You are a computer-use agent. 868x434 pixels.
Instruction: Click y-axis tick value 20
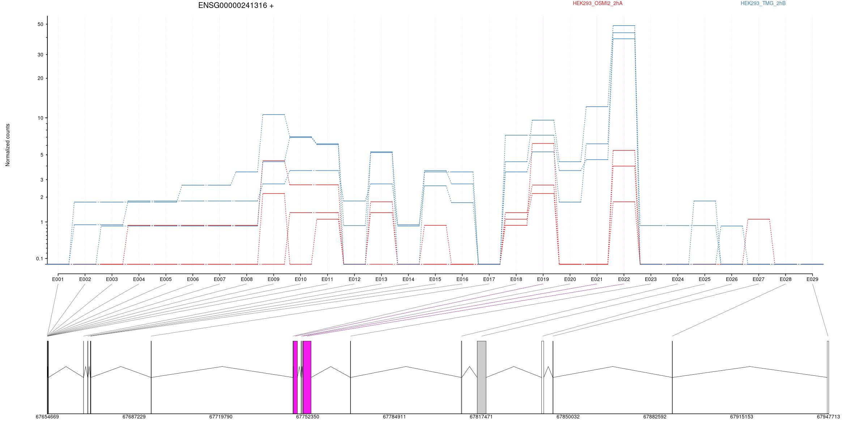tap(40, 78)
